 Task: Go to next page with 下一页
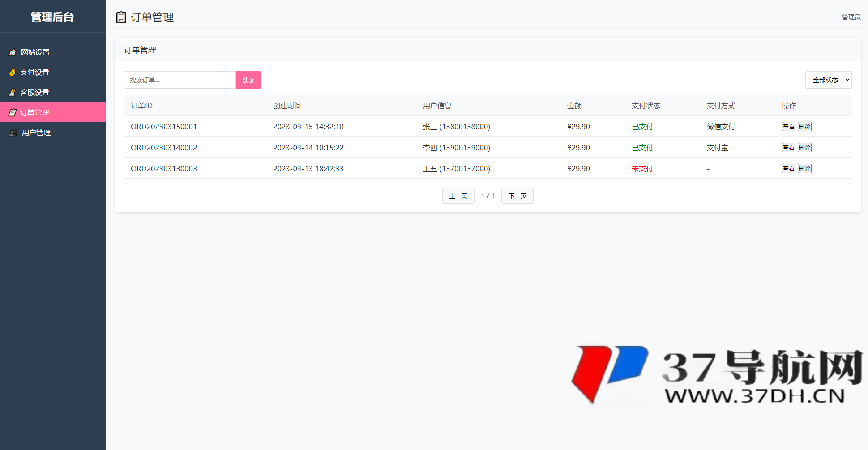coord(517,196)
